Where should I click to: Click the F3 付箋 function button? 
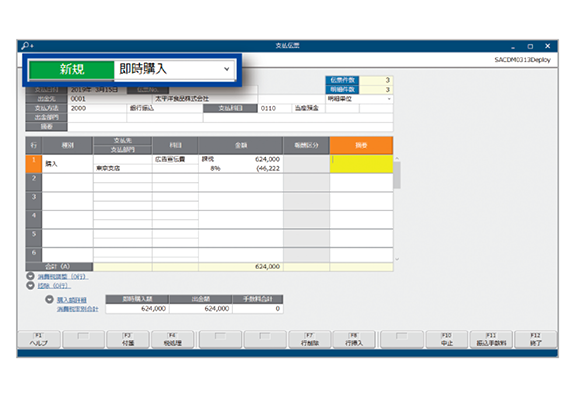(128, 339)
